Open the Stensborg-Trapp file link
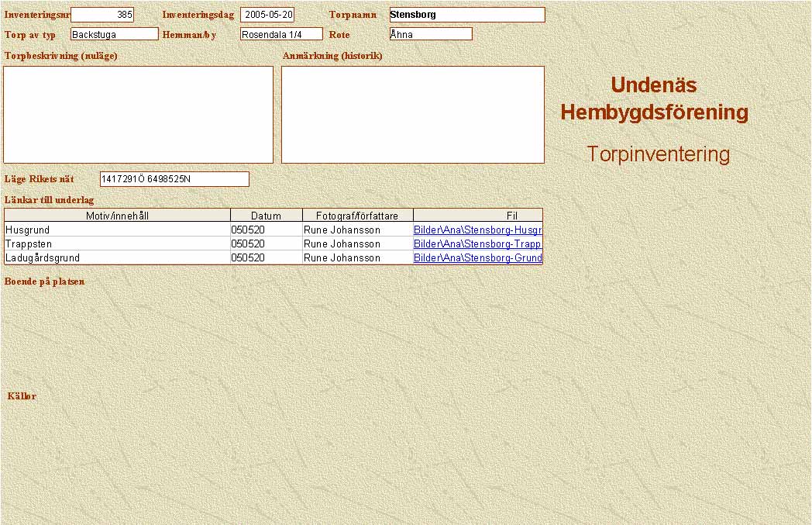 point(477,244)
